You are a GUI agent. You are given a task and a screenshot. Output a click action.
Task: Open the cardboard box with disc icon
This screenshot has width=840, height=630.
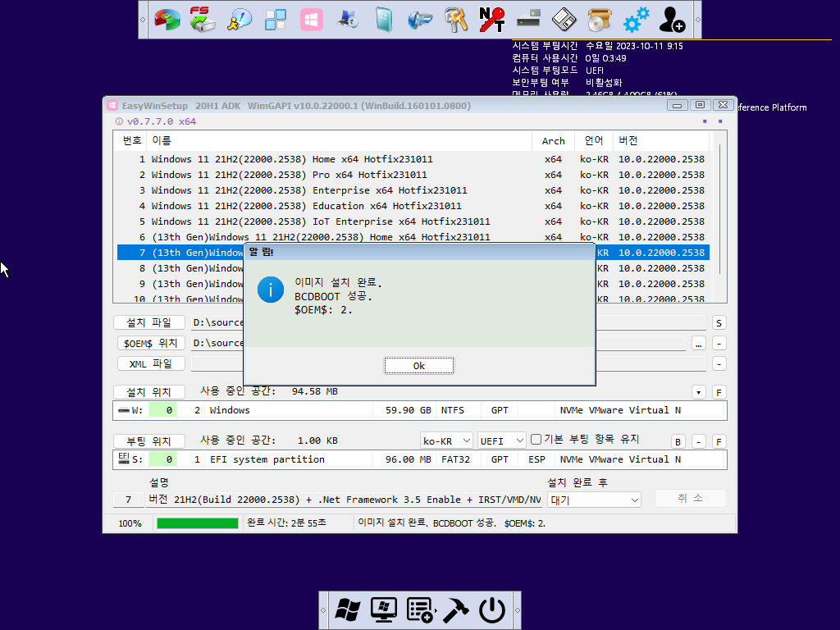point(600,20)
